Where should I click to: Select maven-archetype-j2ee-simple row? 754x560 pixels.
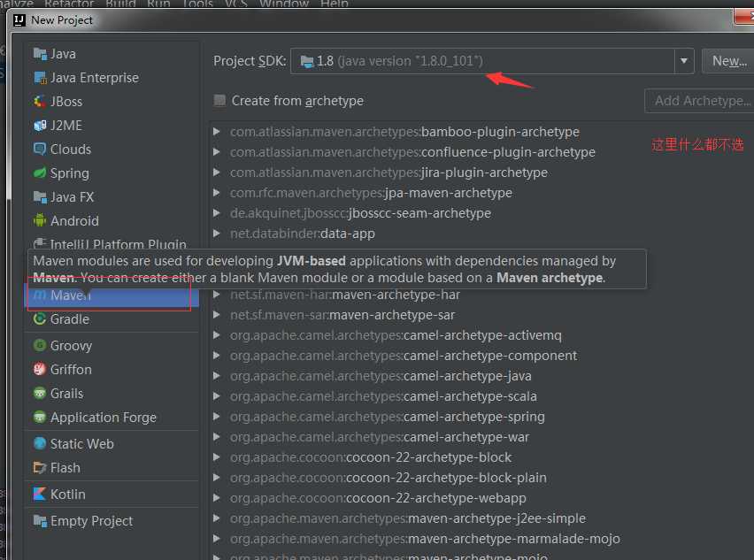pos(408,518)
